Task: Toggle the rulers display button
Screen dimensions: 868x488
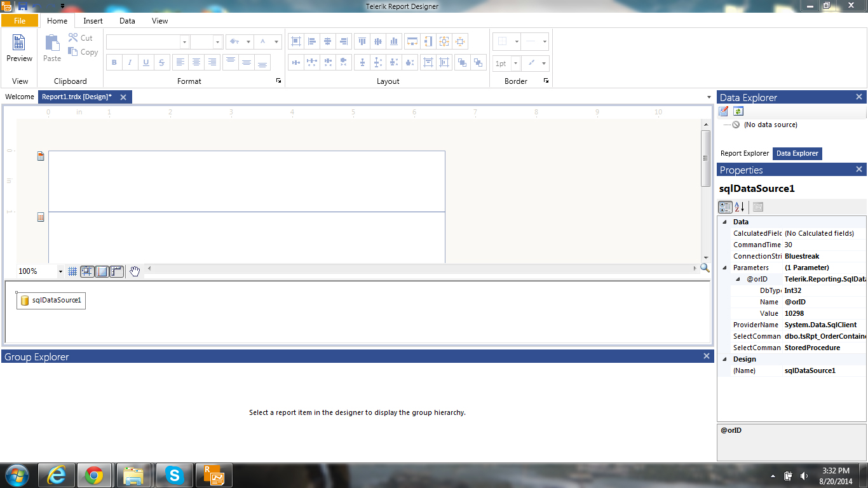Action: 116,271
